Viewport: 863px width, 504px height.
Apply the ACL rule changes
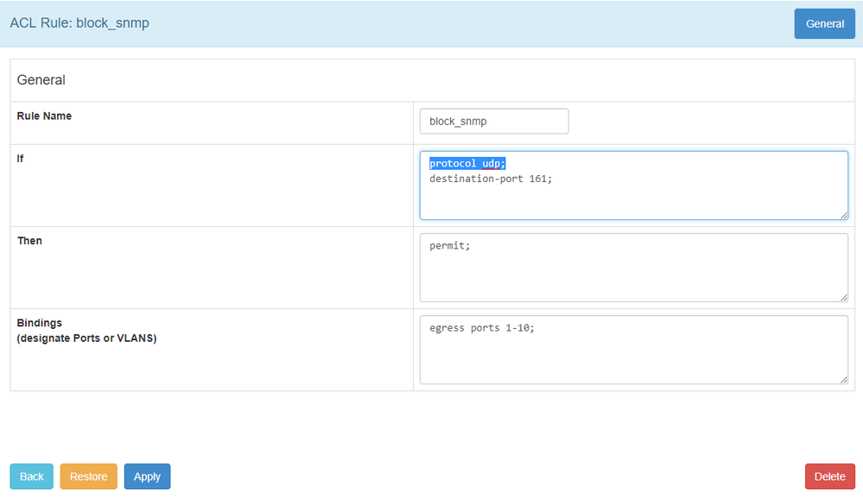pos(147,476)
